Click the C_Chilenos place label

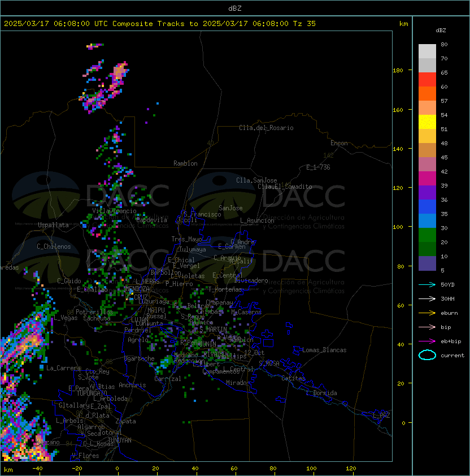(x=54, y=246)
